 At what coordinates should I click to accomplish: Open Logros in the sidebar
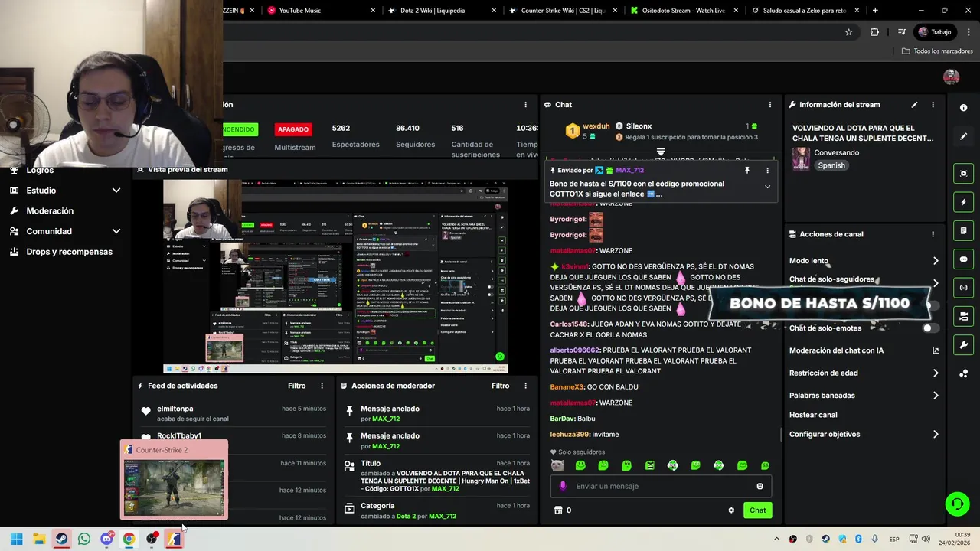point(40,171)
